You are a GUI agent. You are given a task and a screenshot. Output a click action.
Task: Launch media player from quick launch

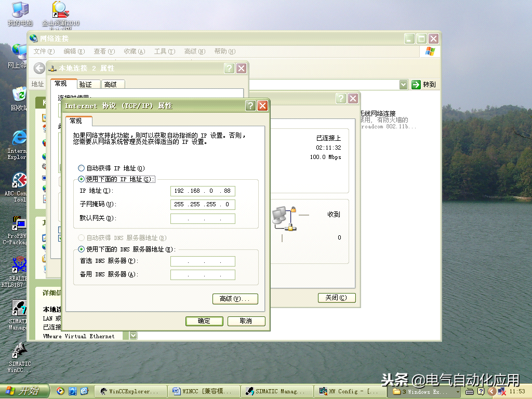click(x=60, y=391)
